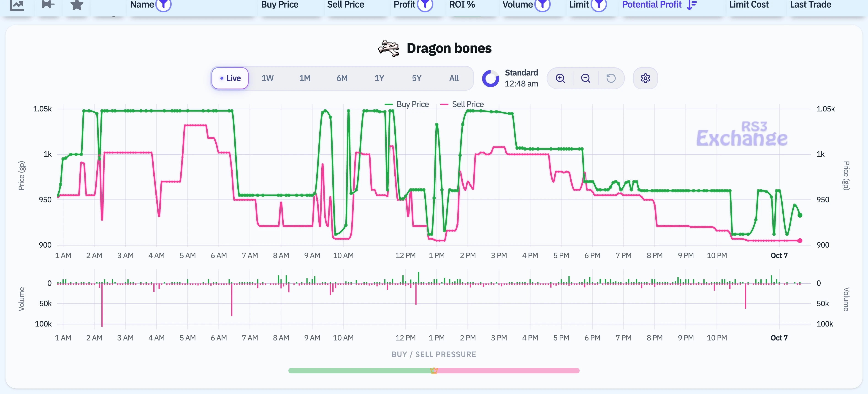Click the Oct 7 price axis label
Screen dimensions: 868x394
click(x=779, y=256)
